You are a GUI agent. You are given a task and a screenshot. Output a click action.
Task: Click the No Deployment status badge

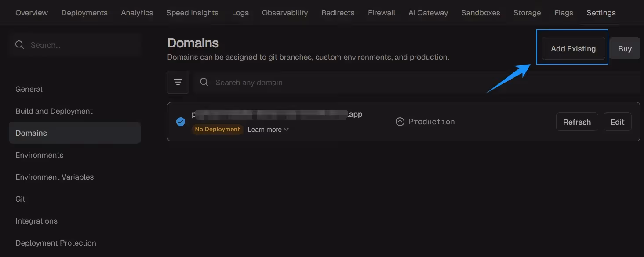click(217, 130)
